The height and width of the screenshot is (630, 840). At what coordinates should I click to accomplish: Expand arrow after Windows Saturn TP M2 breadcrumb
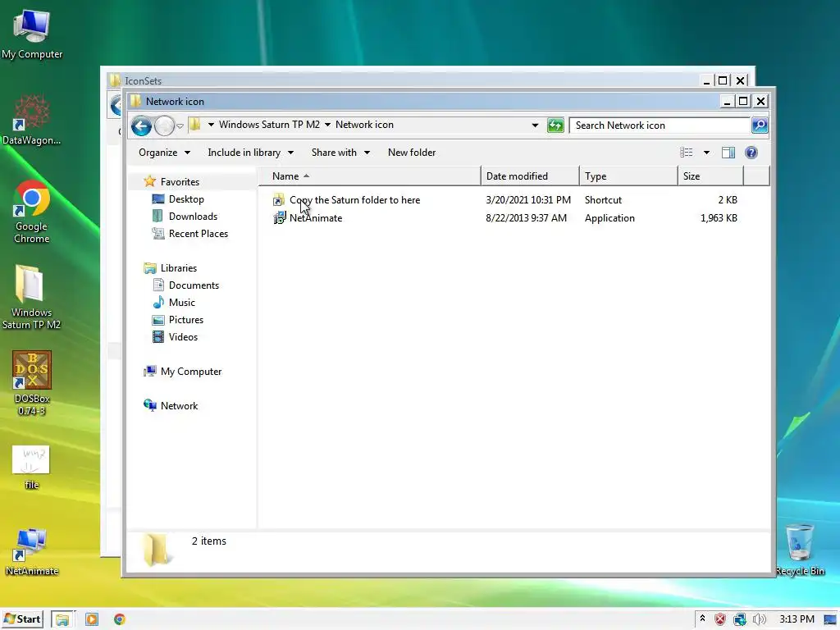point(327,125)
